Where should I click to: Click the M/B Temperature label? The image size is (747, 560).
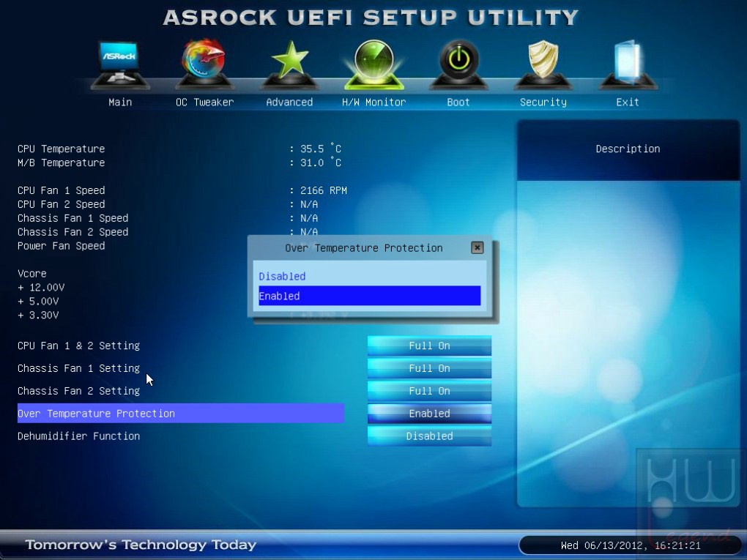(61, 163)
